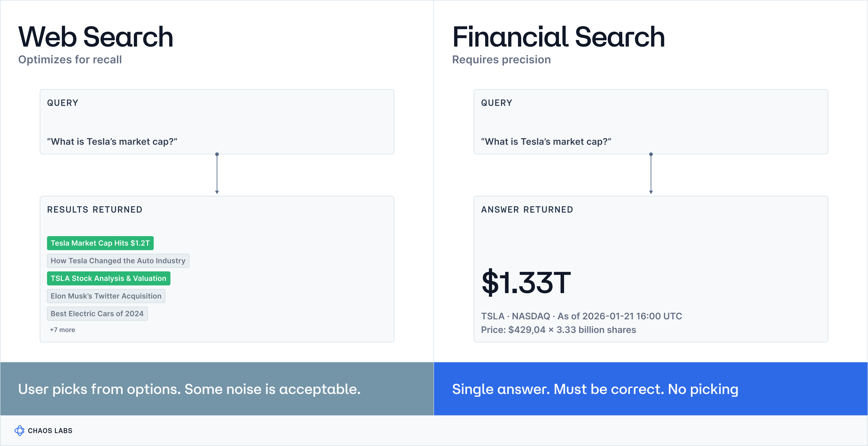868x446 pixels.
Task: Choose Best Electric Cars of 2024 result
Action: tap(97, 313)
